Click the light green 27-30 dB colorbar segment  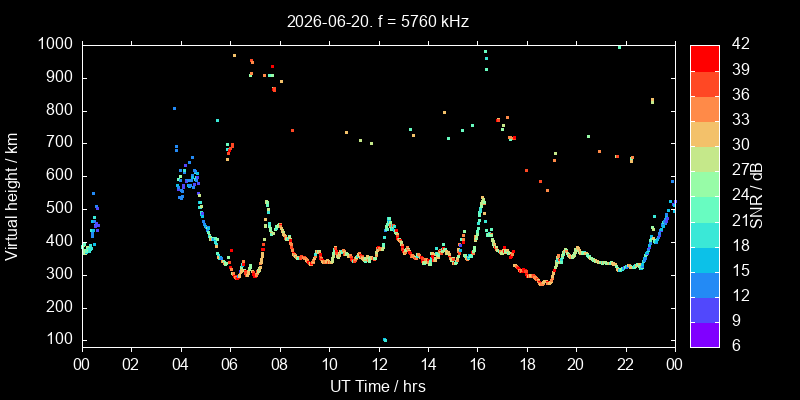pos(705,158)
